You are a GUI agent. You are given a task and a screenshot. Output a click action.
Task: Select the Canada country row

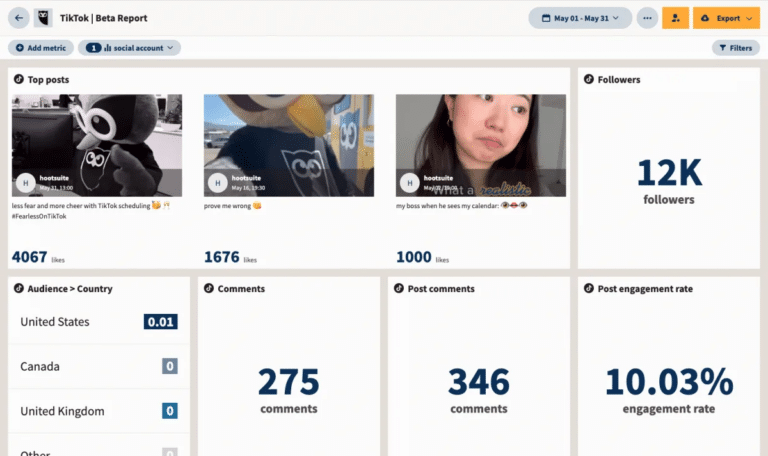[x=98, y=367]
